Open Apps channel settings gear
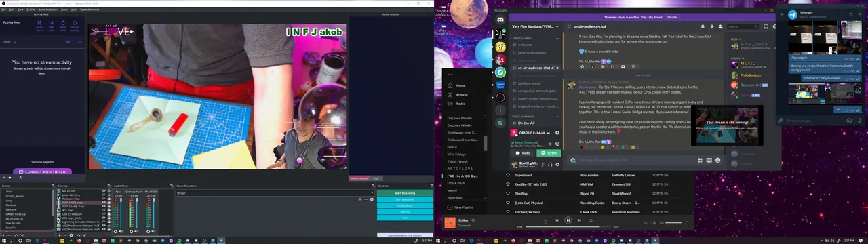 tap(115, 232)
